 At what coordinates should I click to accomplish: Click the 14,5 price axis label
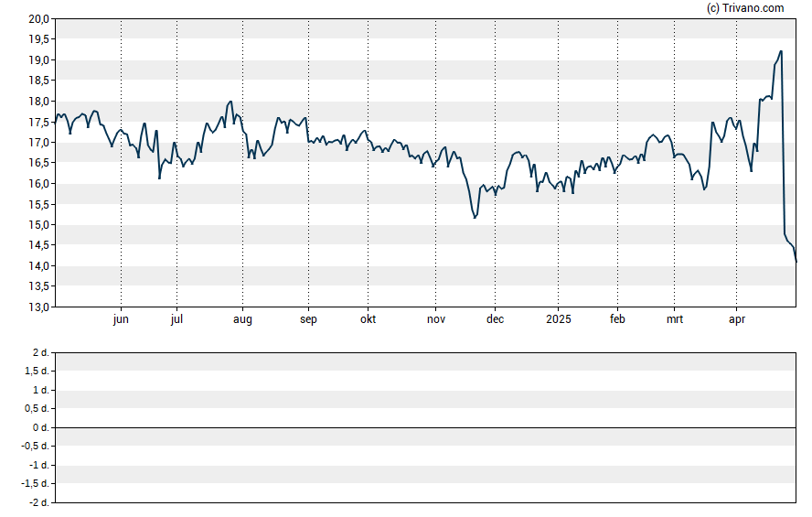(38, 245)
